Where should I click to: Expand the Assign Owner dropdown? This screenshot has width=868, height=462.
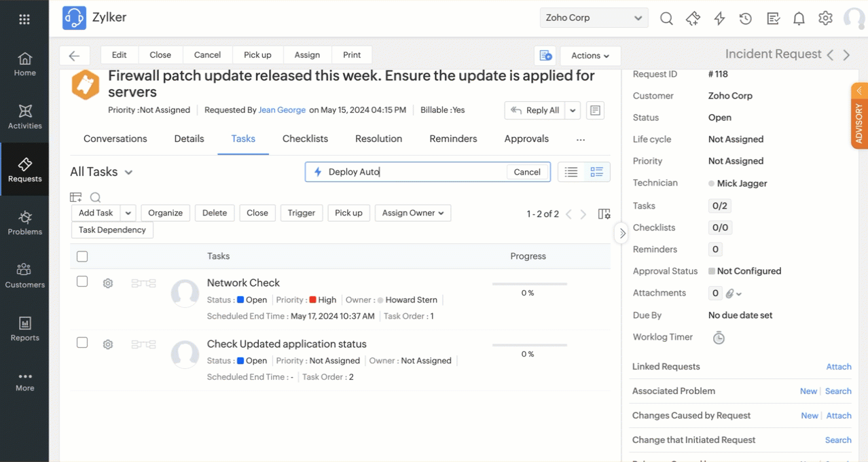coord(412,213)
